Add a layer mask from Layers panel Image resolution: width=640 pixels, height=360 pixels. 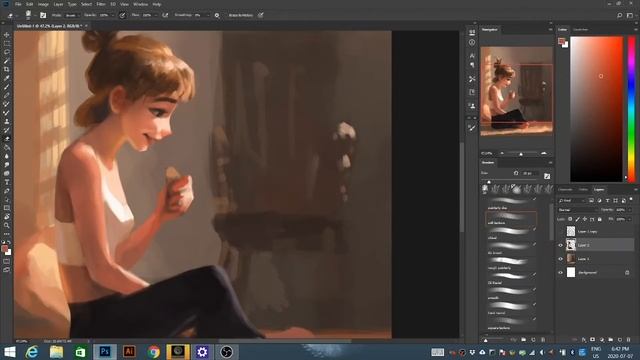pyautogui.click(x=592, y=340)
